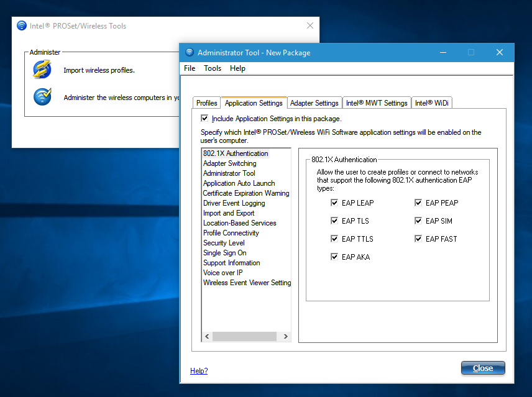Open the File menu
This screenshot has width=532, height=397.
click(x=190, y=68)
